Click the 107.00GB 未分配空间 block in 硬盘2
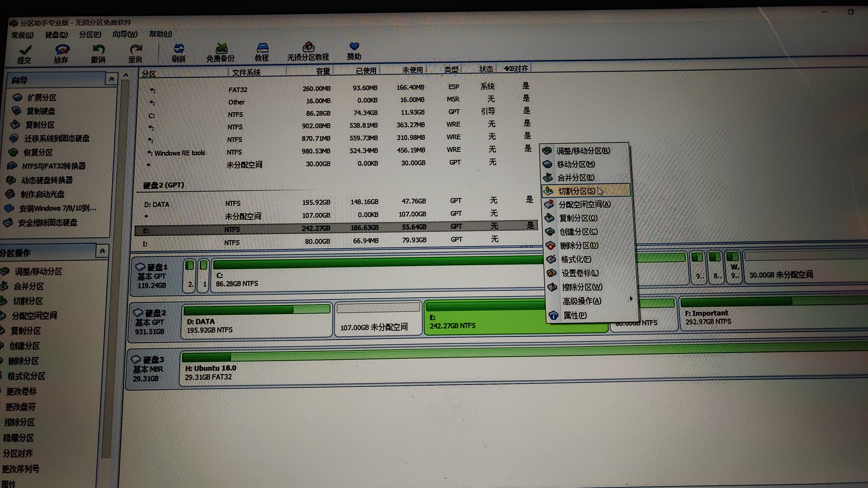This screenshot has height=488, width=868. tap(378, 319)
